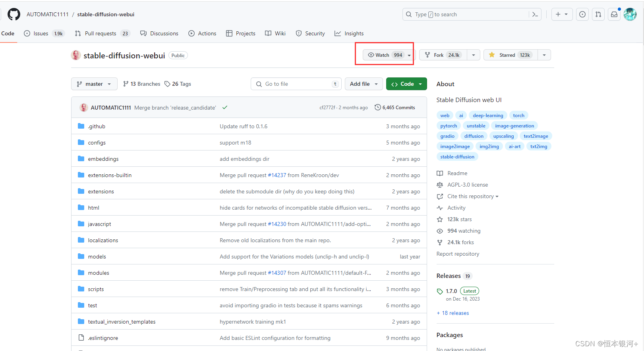Viewport: 644px width, 351px height.
Task: Click the 6,465 Commits history link
Action: point(395,108)
